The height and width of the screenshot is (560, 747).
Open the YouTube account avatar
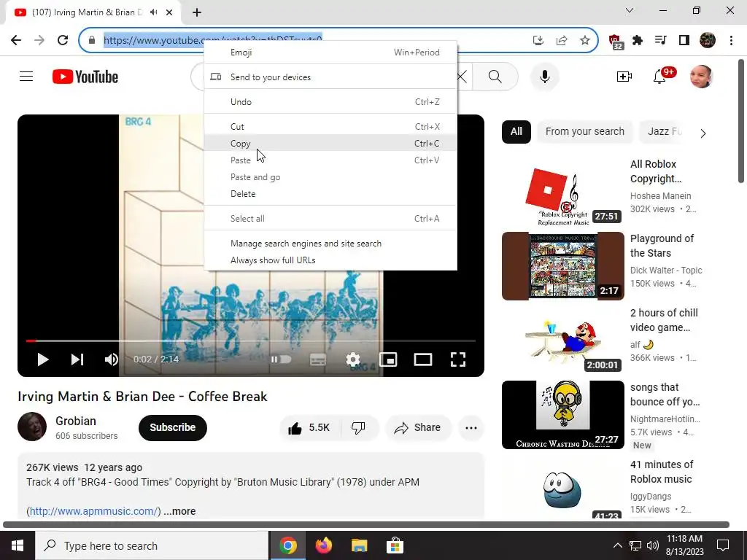coord(701,76)
